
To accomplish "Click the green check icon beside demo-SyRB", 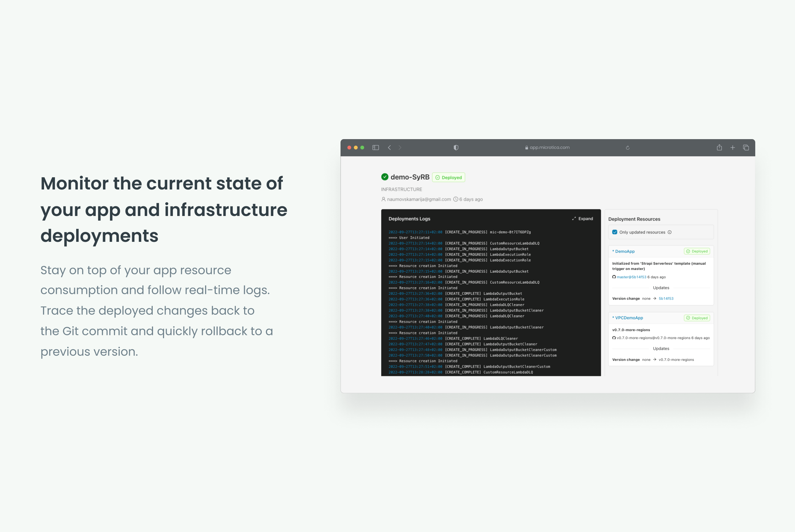I will (385, 177).
